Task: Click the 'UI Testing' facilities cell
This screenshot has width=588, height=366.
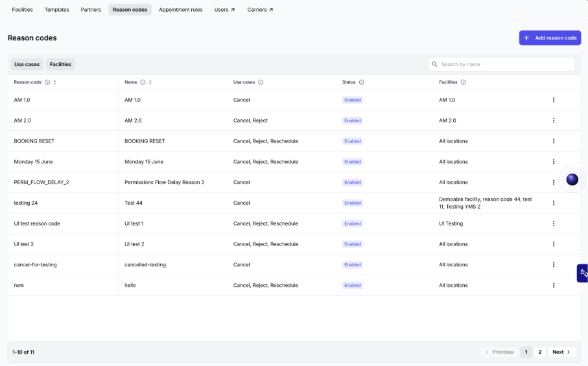Action: (451, 223)
